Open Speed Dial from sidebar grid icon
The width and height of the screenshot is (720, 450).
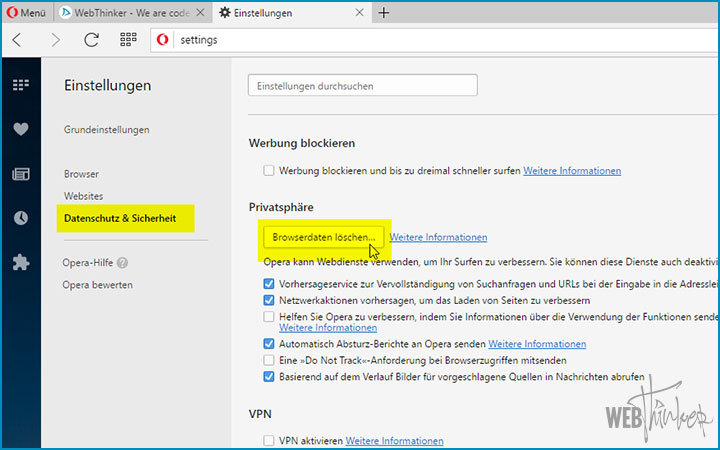pos(20,85)
